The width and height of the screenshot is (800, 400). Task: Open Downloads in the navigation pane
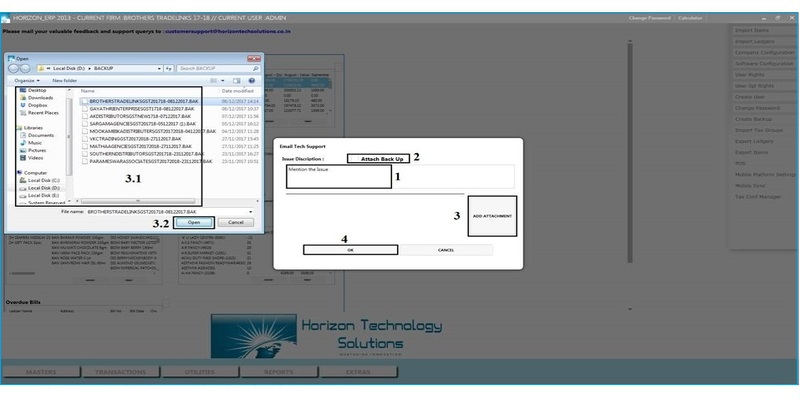pyautogui.click(x=40, y=97)
